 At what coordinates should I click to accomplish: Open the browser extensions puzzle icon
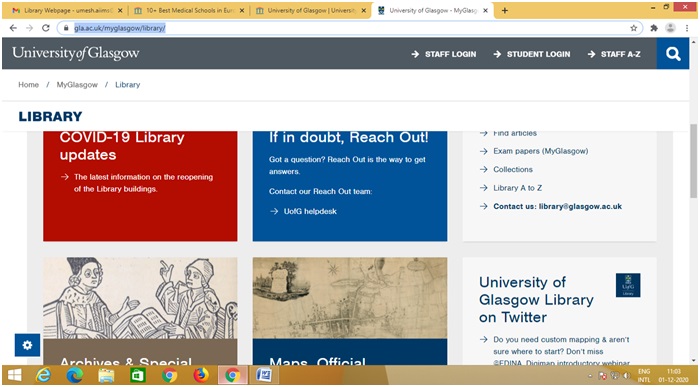coord(654,28)
